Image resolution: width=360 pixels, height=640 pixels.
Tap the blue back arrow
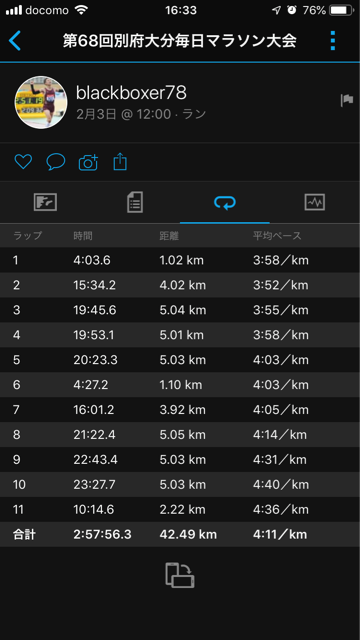(x=15, y=41)
